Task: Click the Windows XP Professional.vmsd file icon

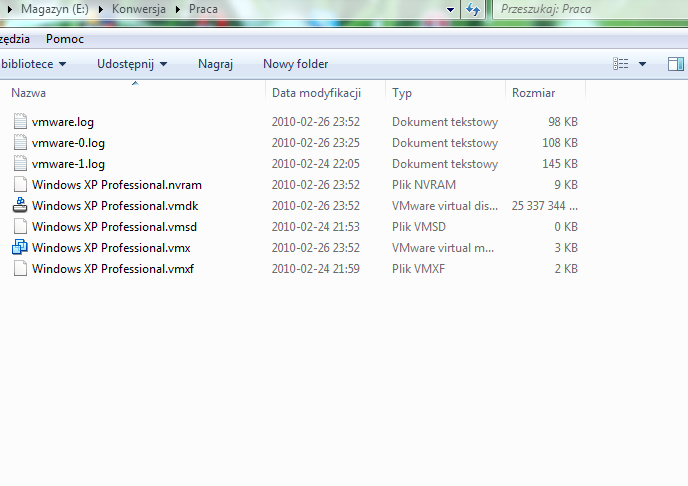Action: click(x=20, y=227)
